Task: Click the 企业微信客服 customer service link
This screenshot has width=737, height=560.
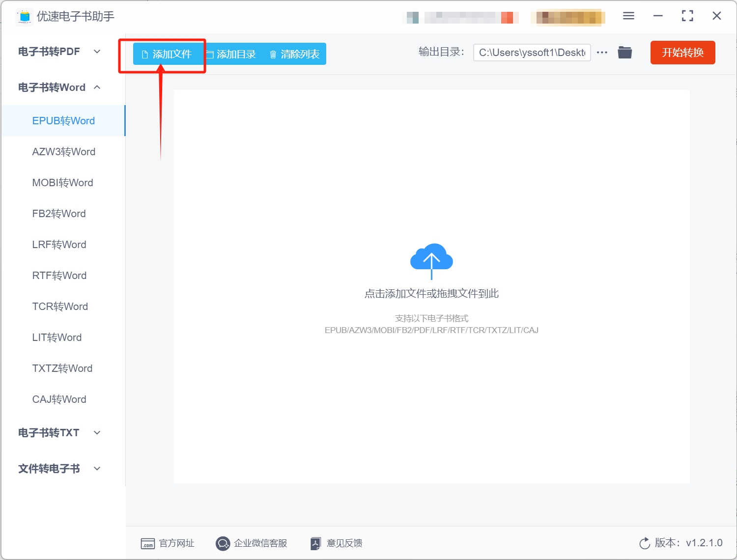Action: tap(251, 543)
